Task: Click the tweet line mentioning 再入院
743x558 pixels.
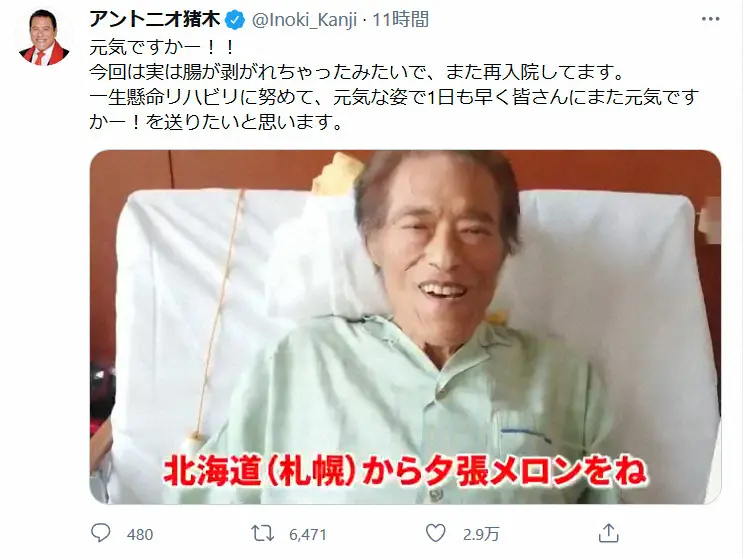Action: [x=357, y=72]
